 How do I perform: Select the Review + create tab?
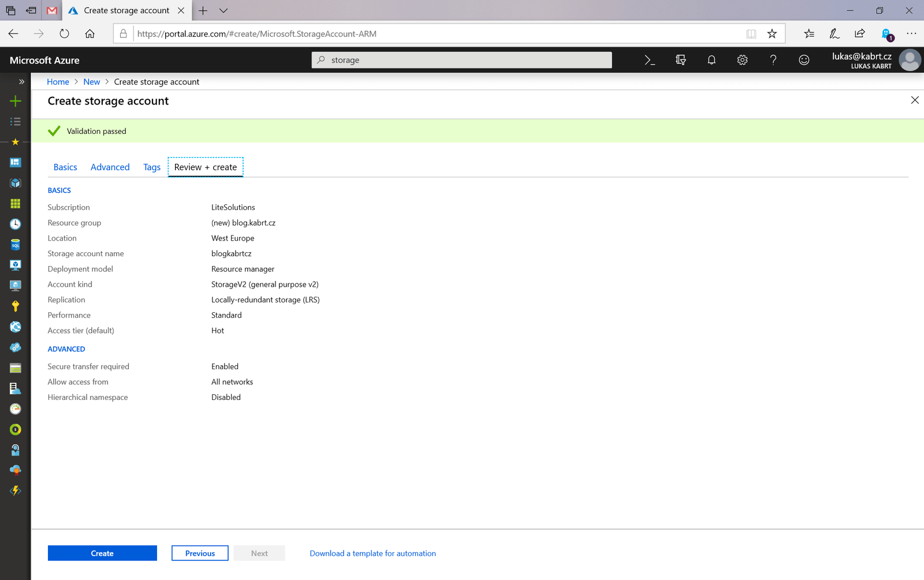click(206, 167)
